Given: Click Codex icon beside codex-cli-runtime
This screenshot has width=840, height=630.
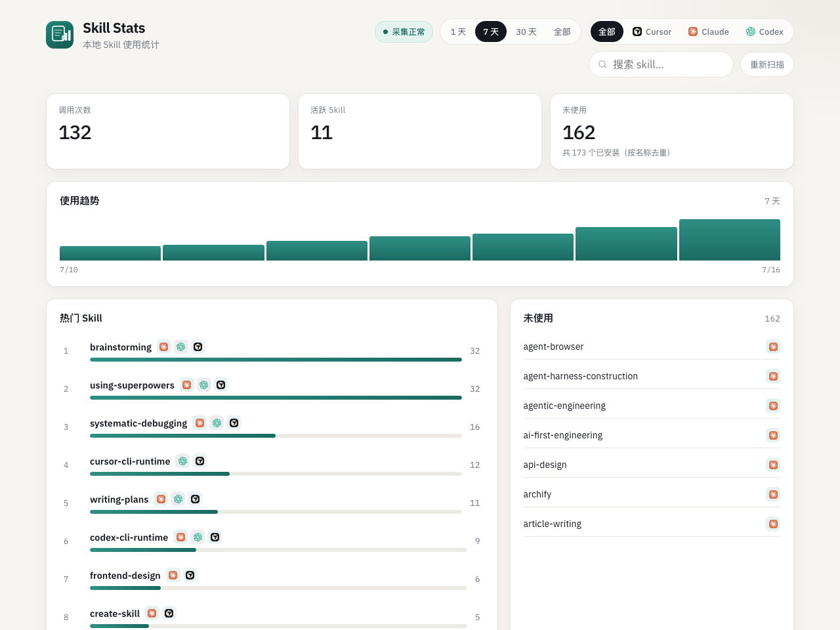Looking at the screenshot, I should [198, 537].
